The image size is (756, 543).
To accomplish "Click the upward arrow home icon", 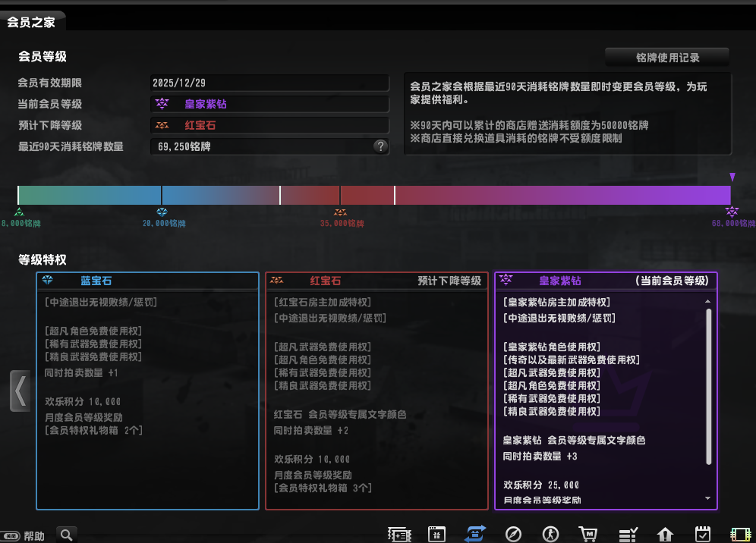I will click(x=665, y=535).
